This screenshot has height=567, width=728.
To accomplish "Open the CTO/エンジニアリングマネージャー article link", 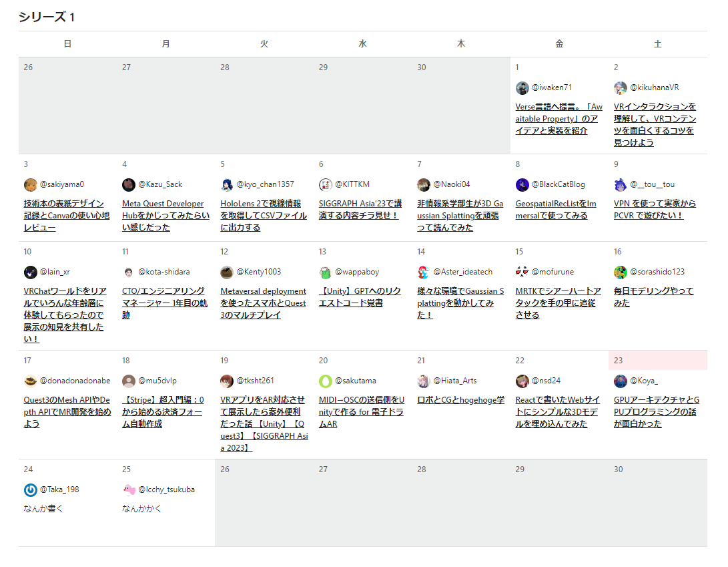I will pyautogui.click(x=165, y=303).
